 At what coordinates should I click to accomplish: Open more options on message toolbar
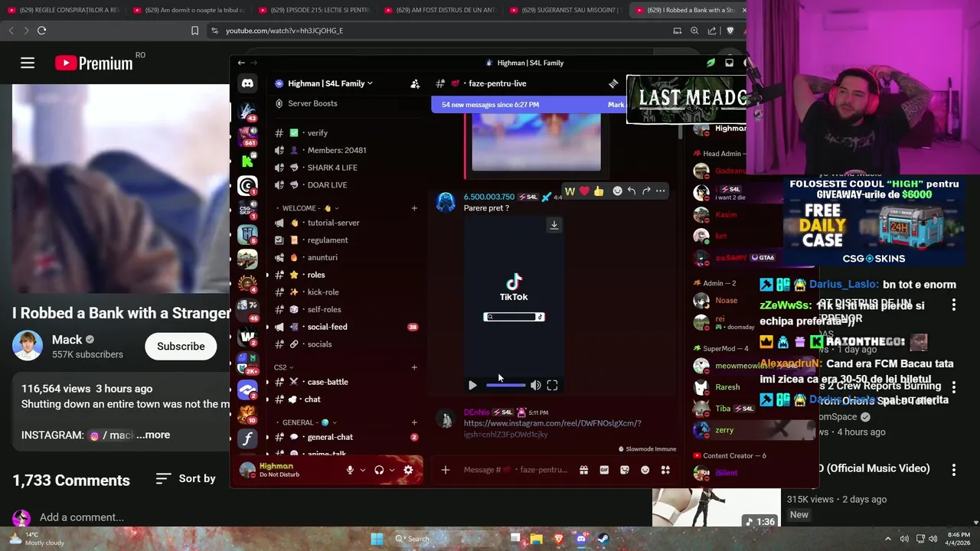[x=660, y=191]
